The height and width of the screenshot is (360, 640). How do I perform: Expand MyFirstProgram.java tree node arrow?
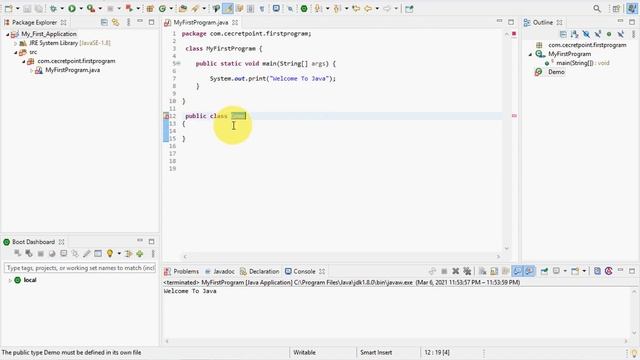[x=31, y=70]
